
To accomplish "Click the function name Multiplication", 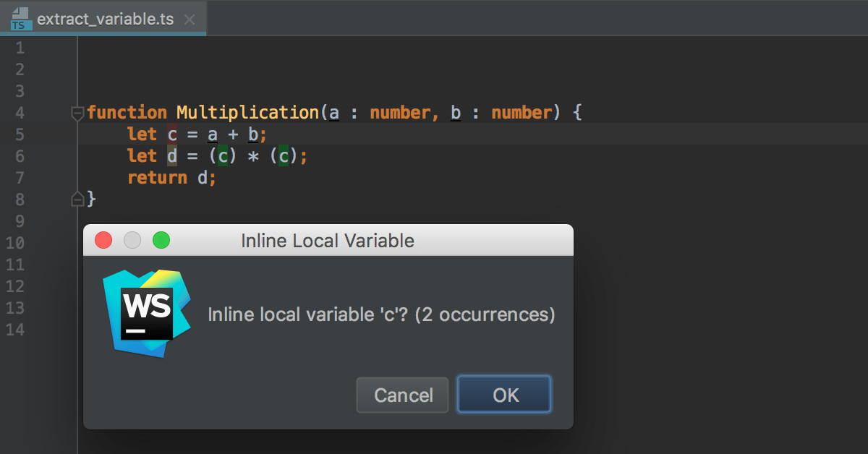I will coord(247,112).
